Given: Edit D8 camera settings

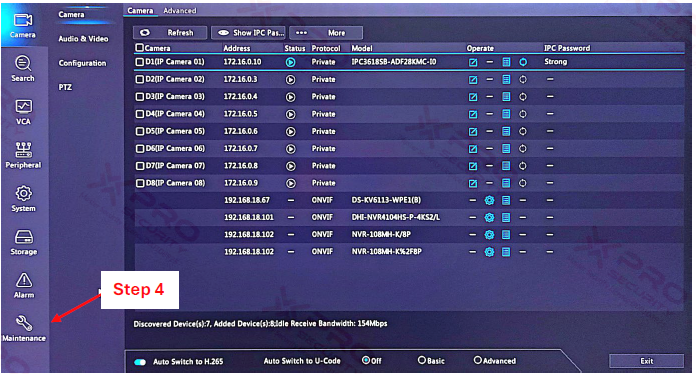Looking at the screenshot, I should (x=473, y=184).
